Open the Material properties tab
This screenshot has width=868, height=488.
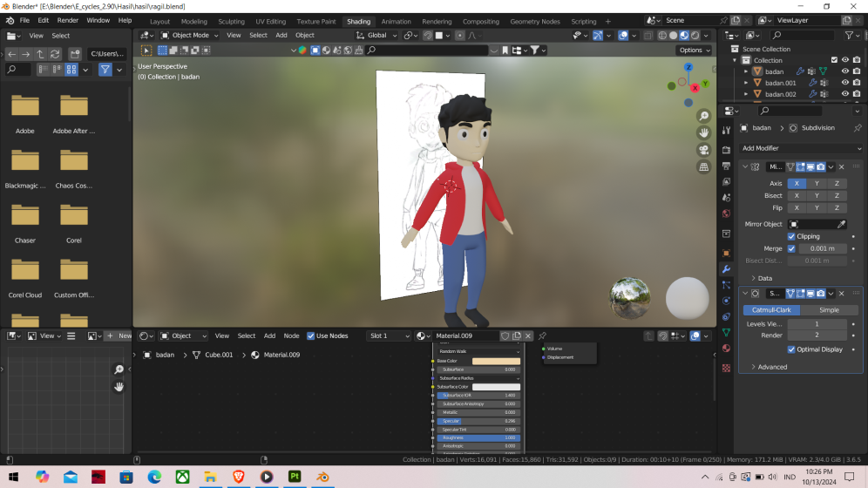point(726,348)
